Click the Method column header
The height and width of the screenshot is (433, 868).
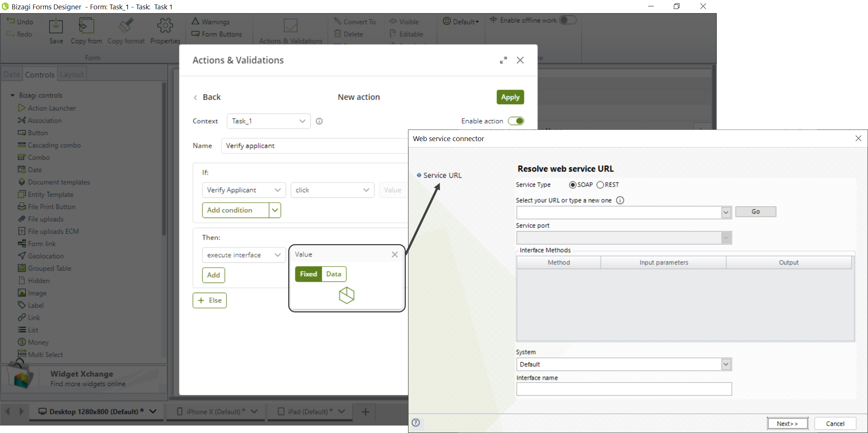(x=559, y=262)
